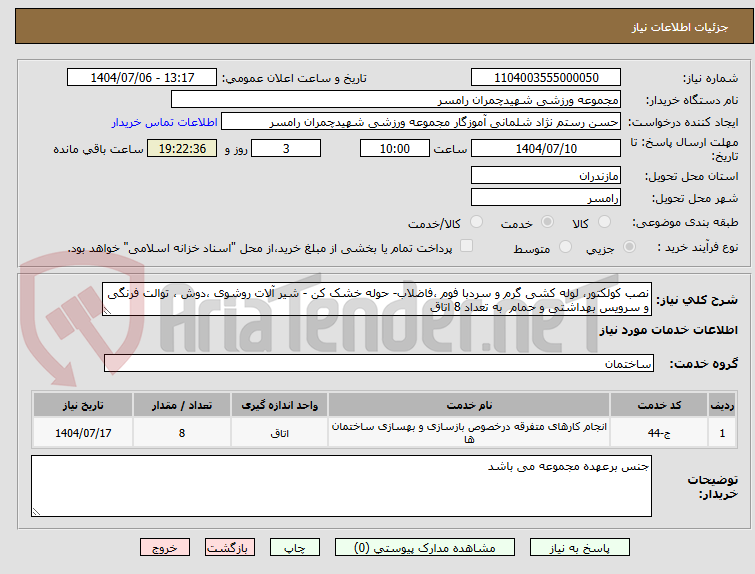Click the unit cell اتاق
Viewport: 755px width, 574px height.
pos(279,433)
